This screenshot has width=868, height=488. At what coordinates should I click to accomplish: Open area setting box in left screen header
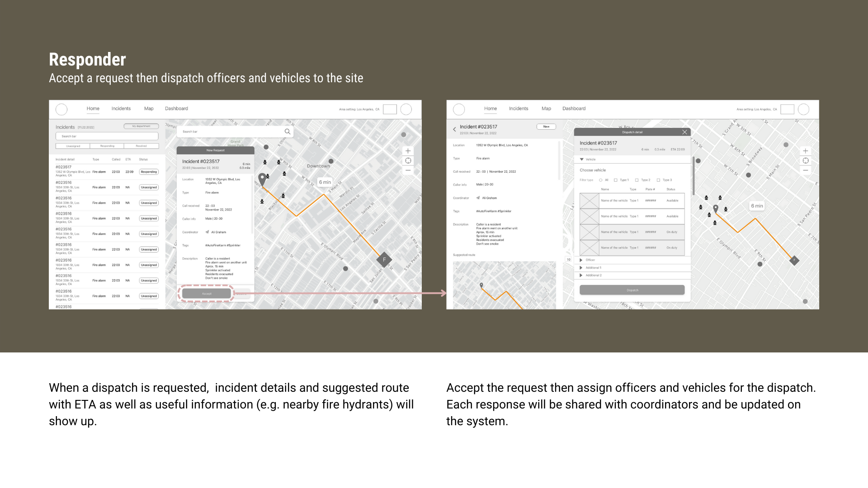390,109
